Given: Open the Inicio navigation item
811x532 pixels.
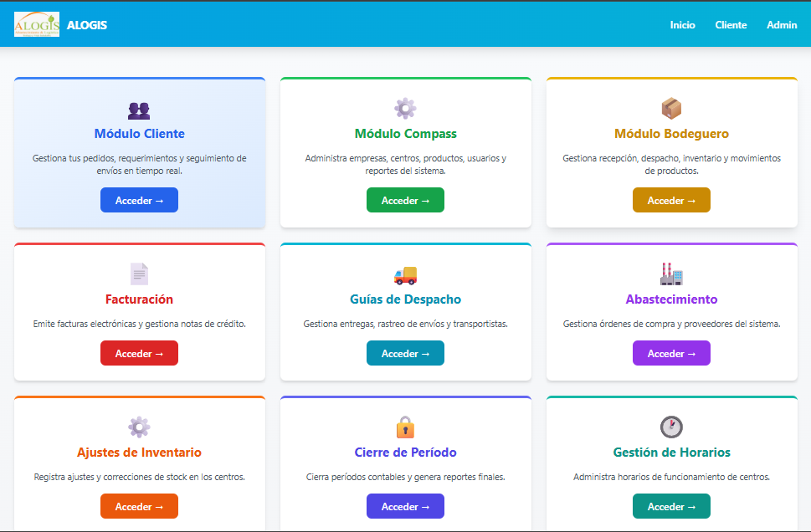Looking at the screenshot, I should (x=682, y=25).
